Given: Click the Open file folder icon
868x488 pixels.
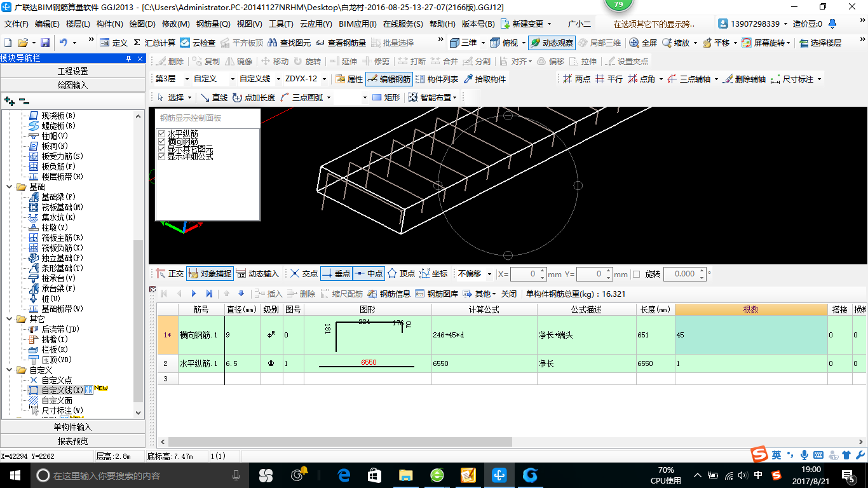Looking at the screenshot, I should pos(23,43).
